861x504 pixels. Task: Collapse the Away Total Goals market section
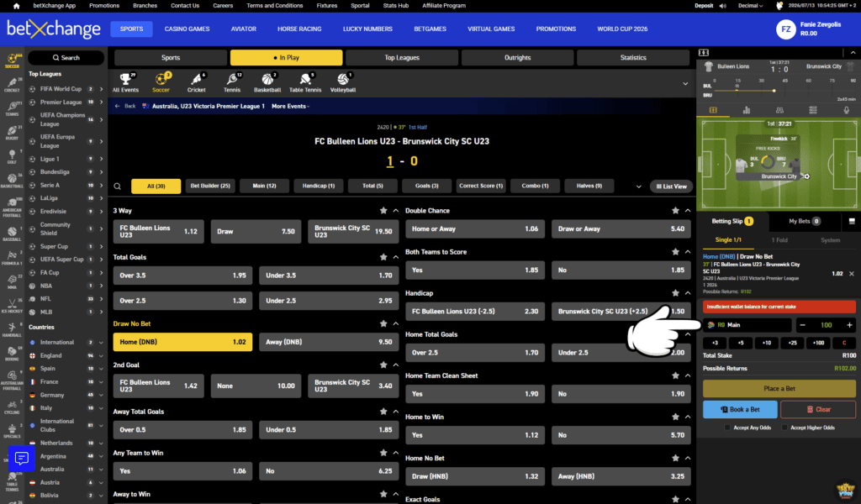[x=396, y=412]
